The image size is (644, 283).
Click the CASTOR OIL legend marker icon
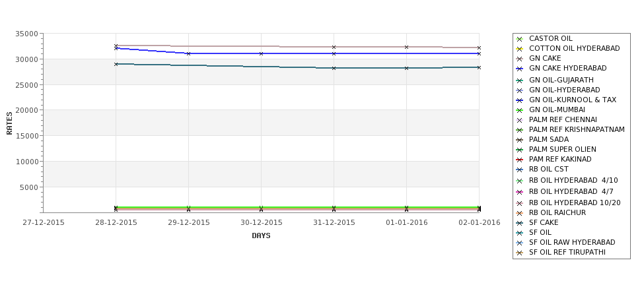pos(520,39)
